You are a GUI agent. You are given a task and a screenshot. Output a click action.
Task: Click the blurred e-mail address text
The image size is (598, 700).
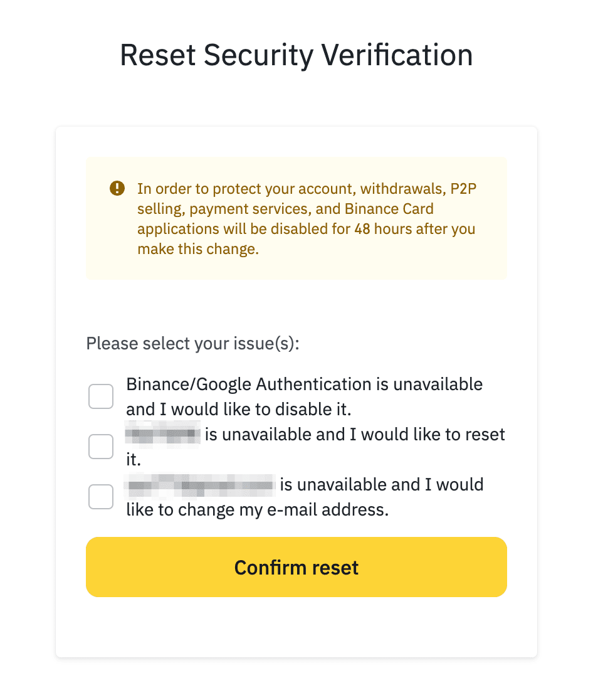pyautogui.click(x=201, y=484)
